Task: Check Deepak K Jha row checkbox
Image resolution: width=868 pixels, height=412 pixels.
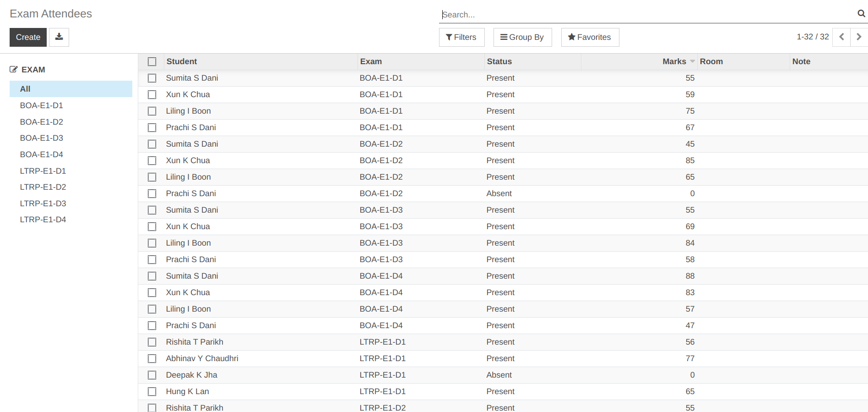Action: (152, 375)
